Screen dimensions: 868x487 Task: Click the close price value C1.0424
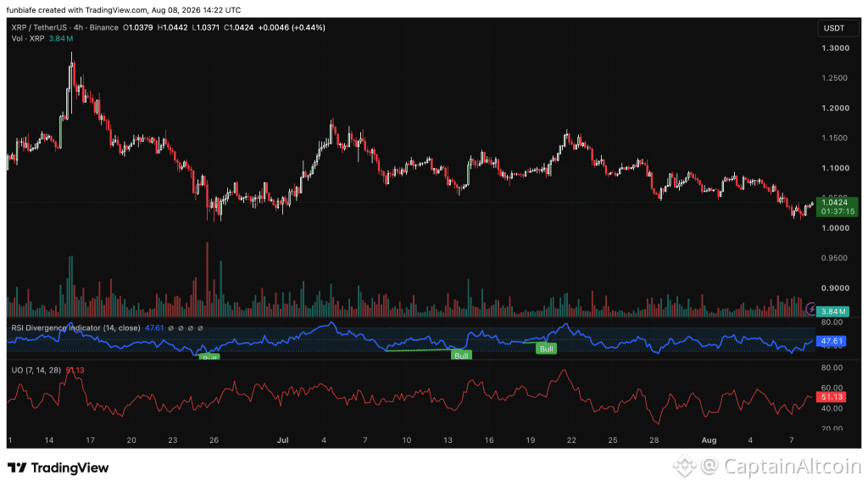[238, 27]
